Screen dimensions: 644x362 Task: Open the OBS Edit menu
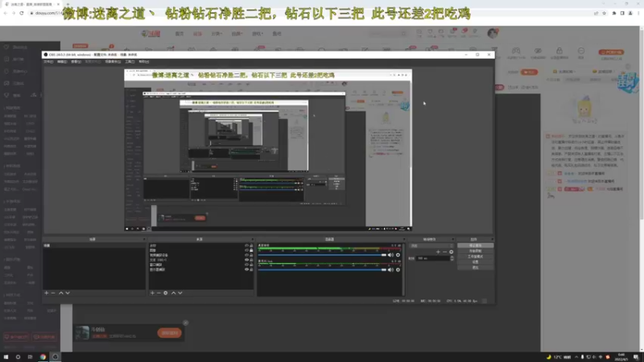(62, 62)
